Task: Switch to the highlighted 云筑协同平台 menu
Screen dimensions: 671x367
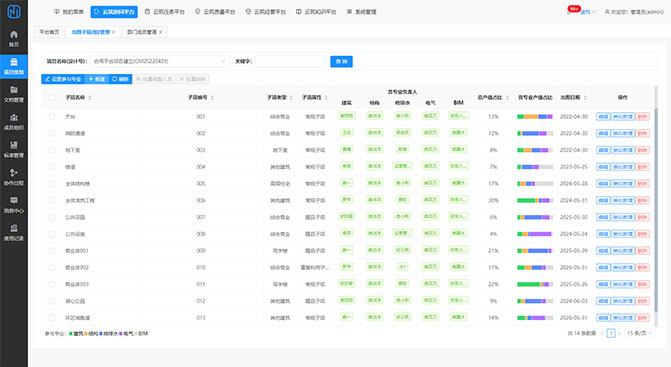Action: pos(114,12)
